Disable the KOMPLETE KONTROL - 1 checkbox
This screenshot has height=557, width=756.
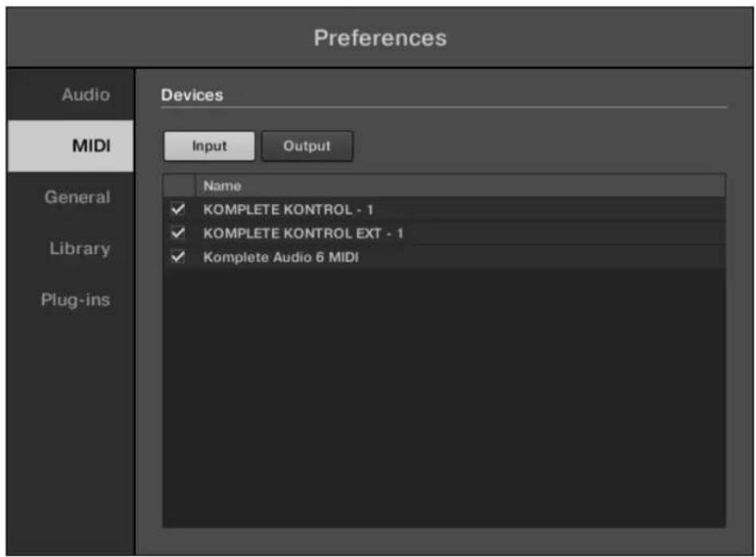178,210
